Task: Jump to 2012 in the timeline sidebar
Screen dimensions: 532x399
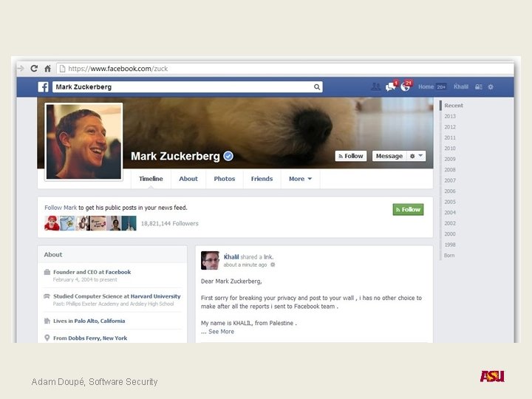Action: 450,127
